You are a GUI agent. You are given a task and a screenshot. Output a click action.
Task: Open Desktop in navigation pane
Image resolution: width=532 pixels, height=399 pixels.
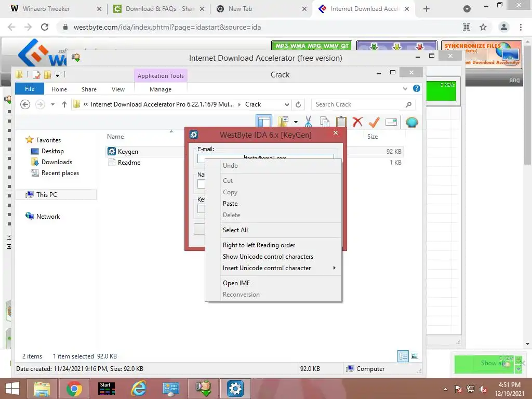tap(52, 151)
